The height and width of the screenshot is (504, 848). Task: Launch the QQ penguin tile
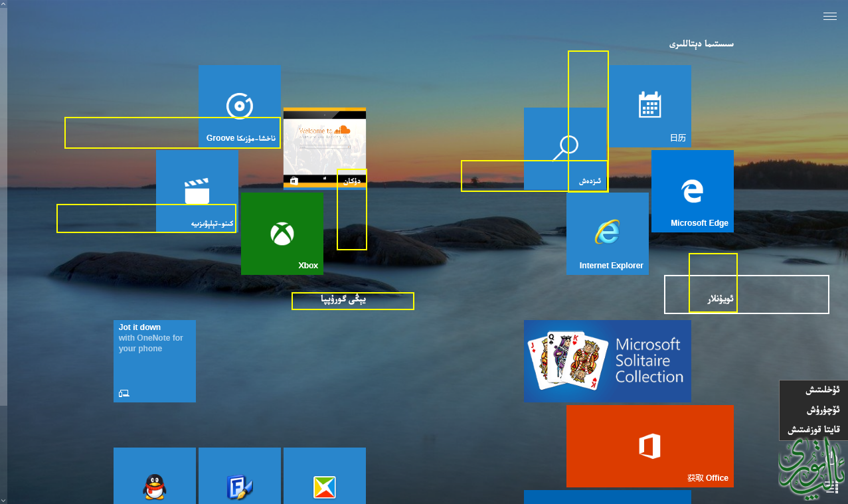155,475
